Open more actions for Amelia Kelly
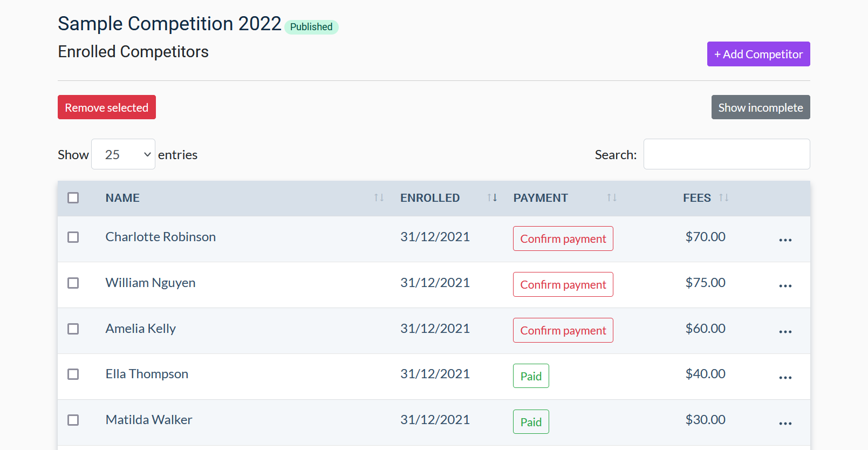 point(785,331)
